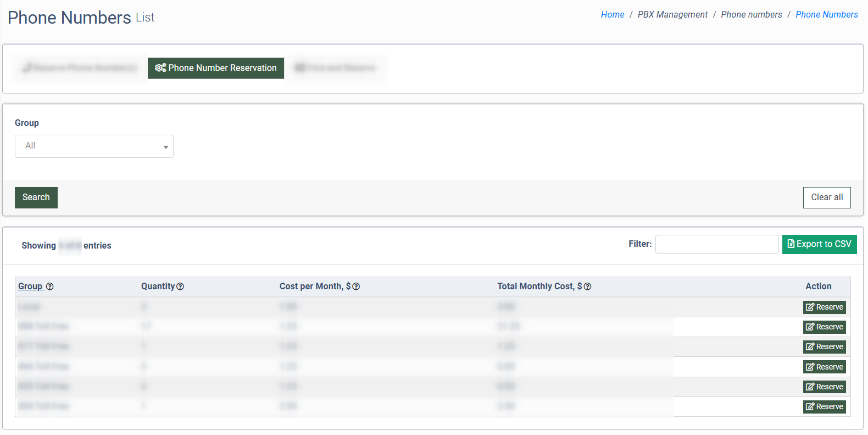This screenshot has height=435, width=868.
Task: Click Reserve in the third table row
Action: pyautogui.click(x=824, y=347)
